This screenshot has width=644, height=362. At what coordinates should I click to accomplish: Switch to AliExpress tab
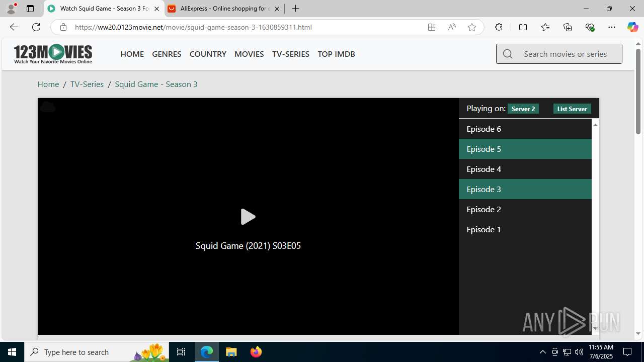point(224,9)
